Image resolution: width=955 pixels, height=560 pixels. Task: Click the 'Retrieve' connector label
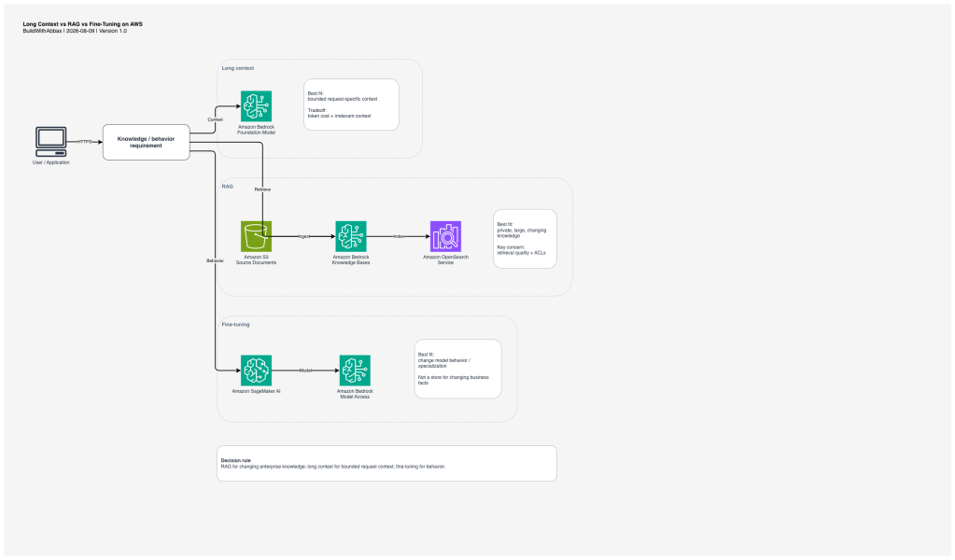tap(262, 189)
